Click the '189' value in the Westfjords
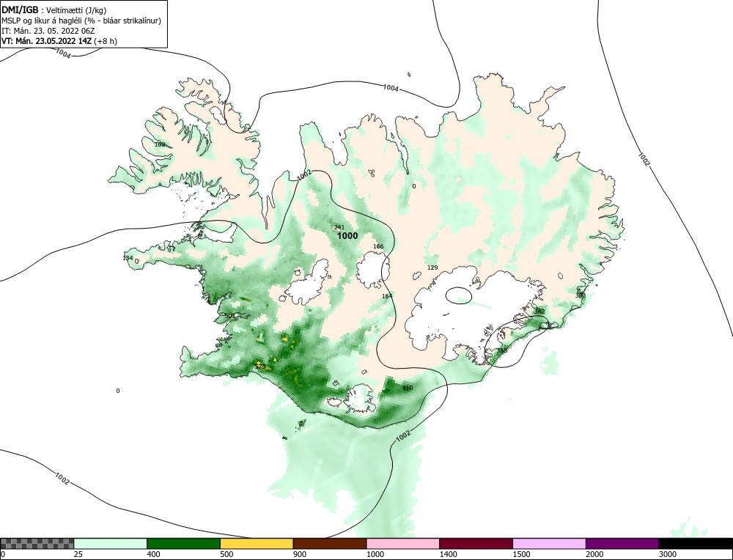733x560 pixels. click(160, 144)
